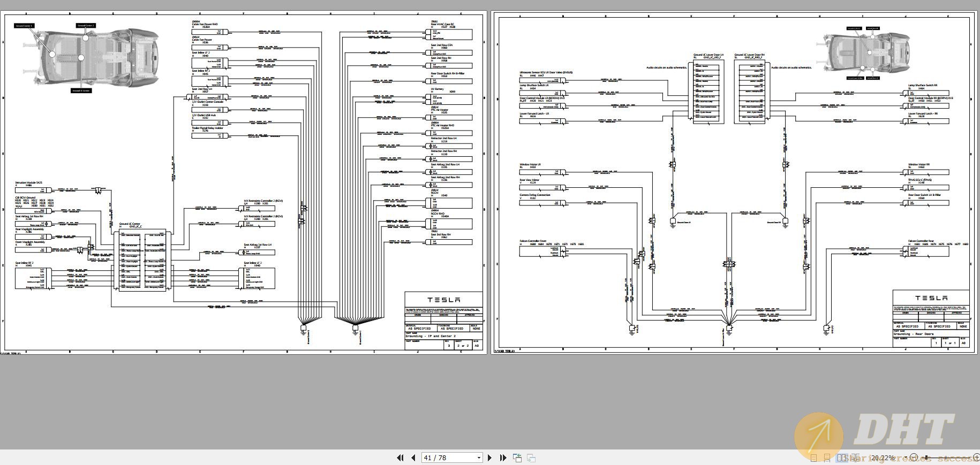Click the Ground JC Lower Door RH label

click(750, 55)
